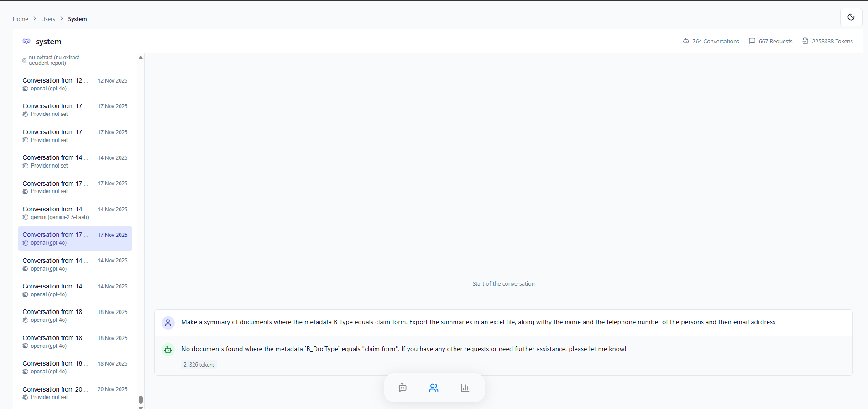Open the statistics chart tab in bottom navigation
Image resolution: width=868 pixels, height=409 pixels.
tap(465, 388)
